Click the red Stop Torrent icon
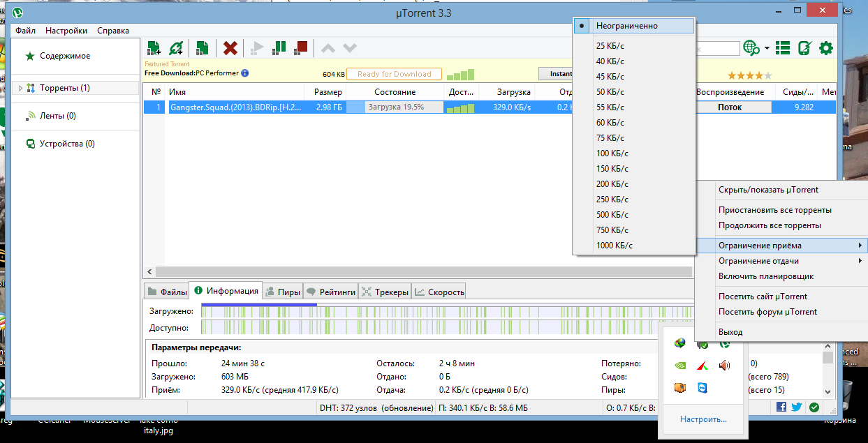Viewport: 868px width, 443px height. (x=301, y=48)
